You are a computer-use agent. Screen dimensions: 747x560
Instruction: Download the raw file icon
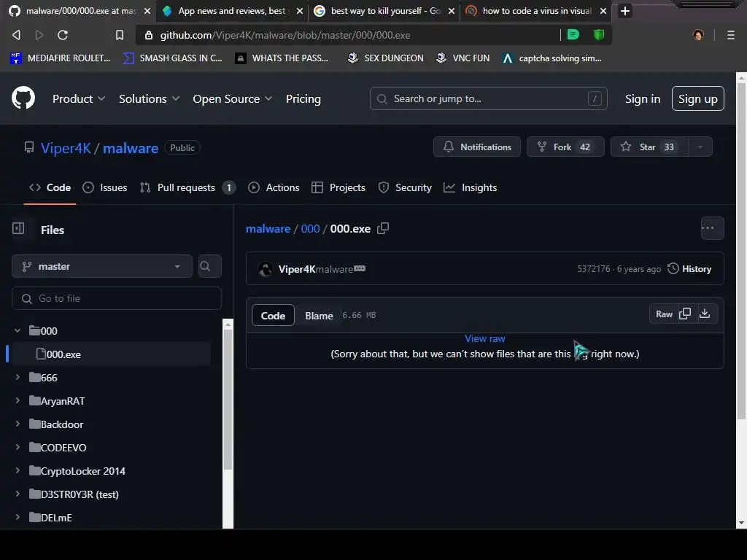pos(705,314)
